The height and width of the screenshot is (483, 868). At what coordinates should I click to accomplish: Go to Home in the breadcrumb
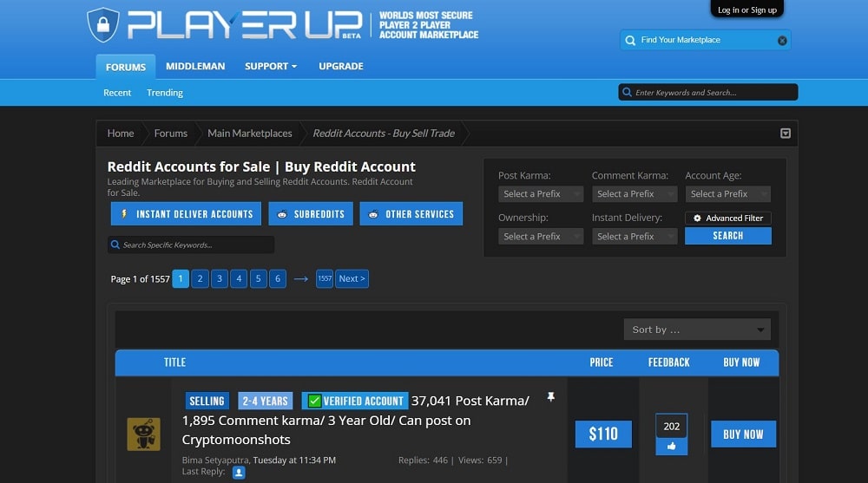click(x=121, y=134)
